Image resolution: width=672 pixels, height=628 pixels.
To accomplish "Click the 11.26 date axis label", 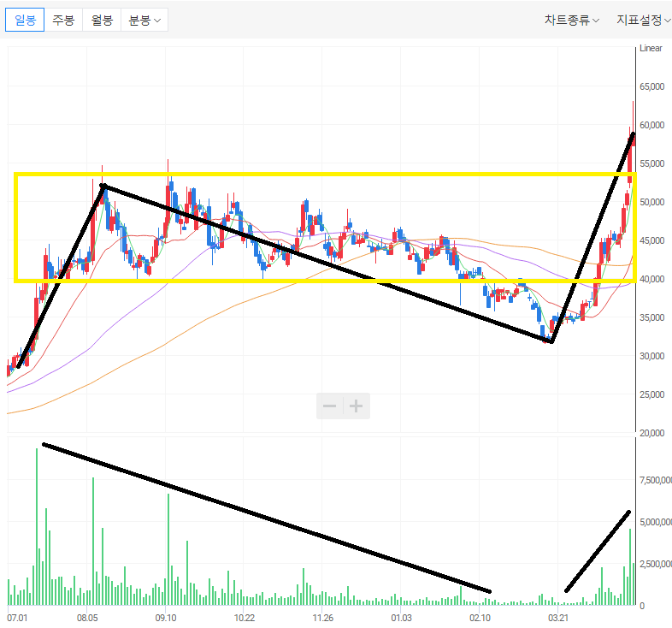I will (322, 618).
